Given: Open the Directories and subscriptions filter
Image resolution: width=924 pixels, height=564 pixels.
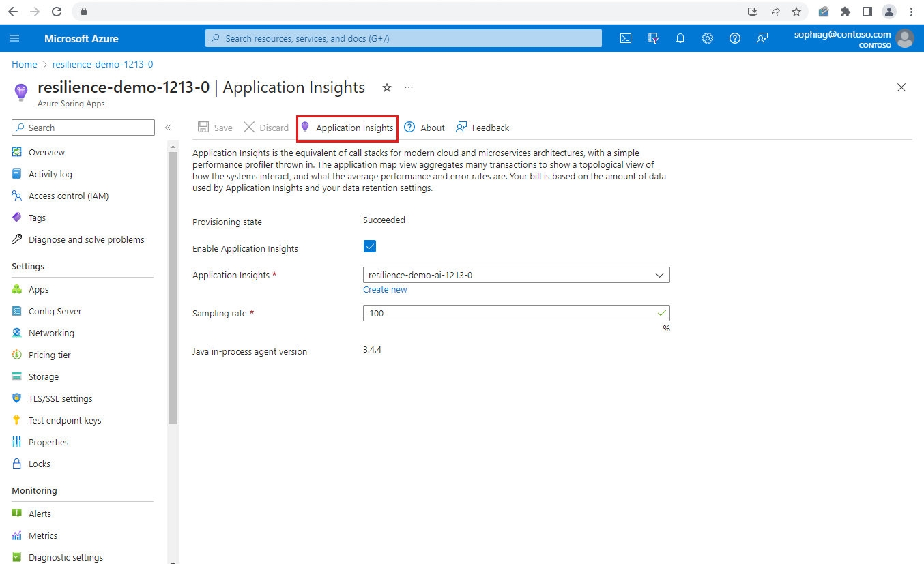Looking at the screenshot, I should point(653,38).
